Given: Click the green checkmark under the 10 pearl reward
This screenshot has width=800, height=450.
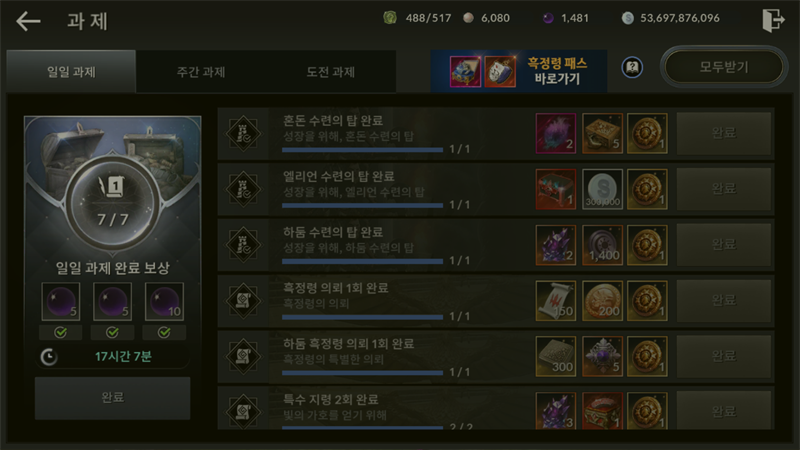Looking at the screenshot, I should pyautogui.click(x=164, y=333).
